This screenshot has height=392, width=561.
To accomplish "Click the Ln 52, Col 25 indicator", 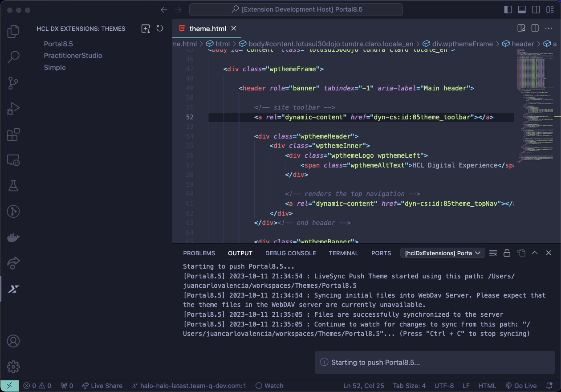I will [x=364, y=386].
